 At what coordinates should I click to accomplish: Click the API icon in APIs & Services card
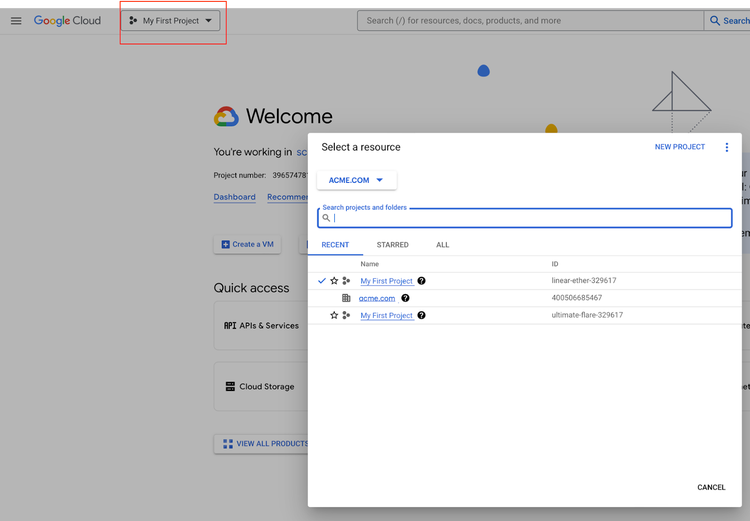point(230,326)
